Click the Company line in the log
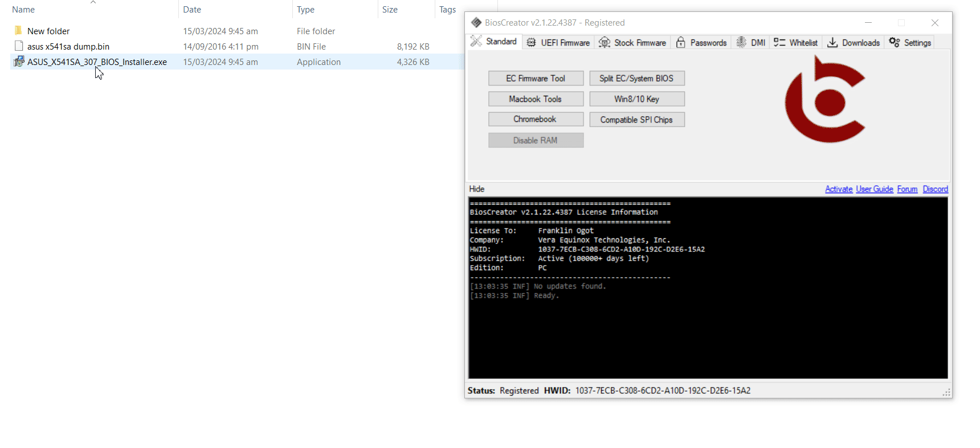 tap(570, 240)
